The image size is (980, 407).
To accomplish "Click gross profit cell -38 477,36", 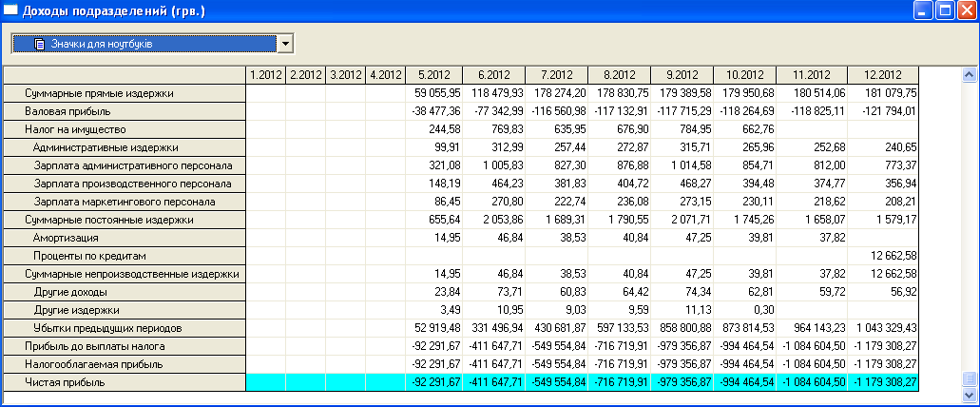I will click(434, 111).
